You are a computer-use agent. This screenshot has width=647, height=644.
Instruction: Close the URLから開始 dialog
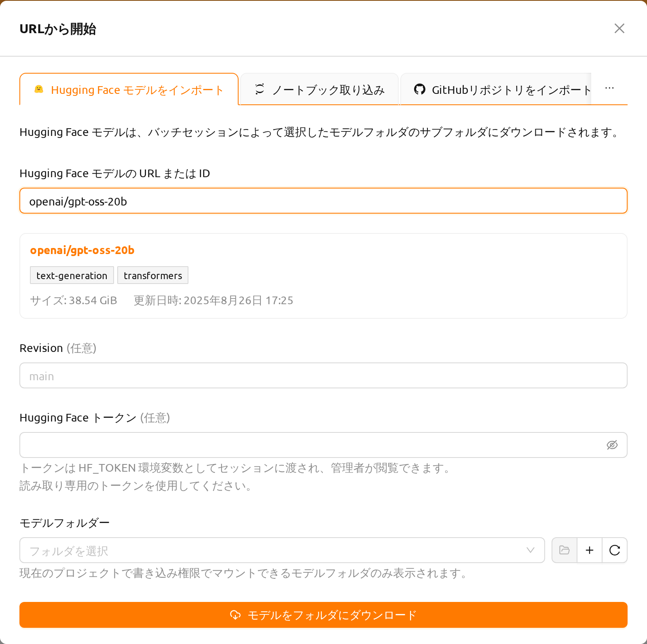(x=619, y=28)
